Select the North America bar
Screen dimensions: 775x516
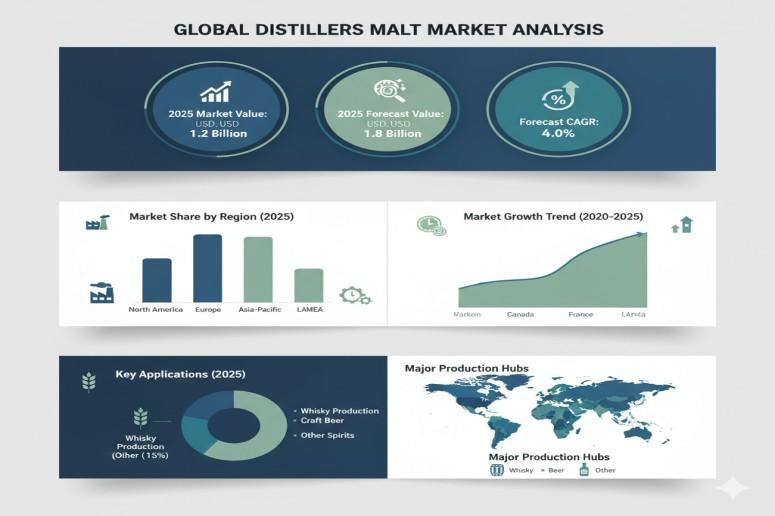click(x=157, y=280)
